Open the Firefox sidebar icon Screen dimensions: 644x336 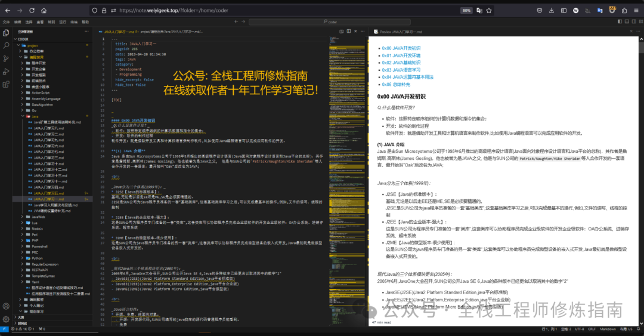[563, 11]
